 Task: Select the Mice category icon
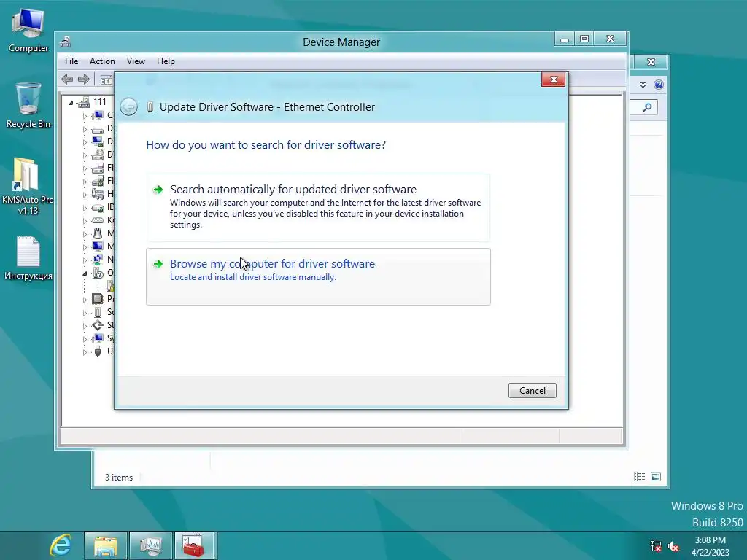98,233
